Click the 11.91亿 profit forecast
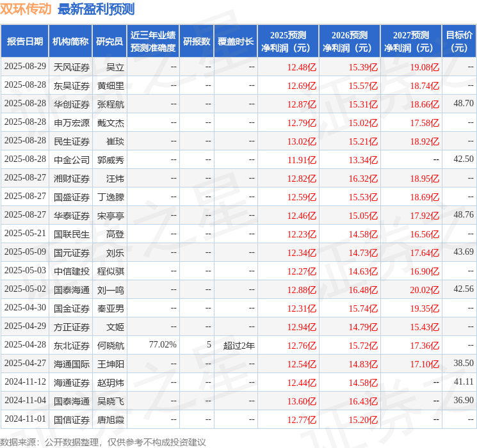The image size is (477, 448). (x=302, y=160)
